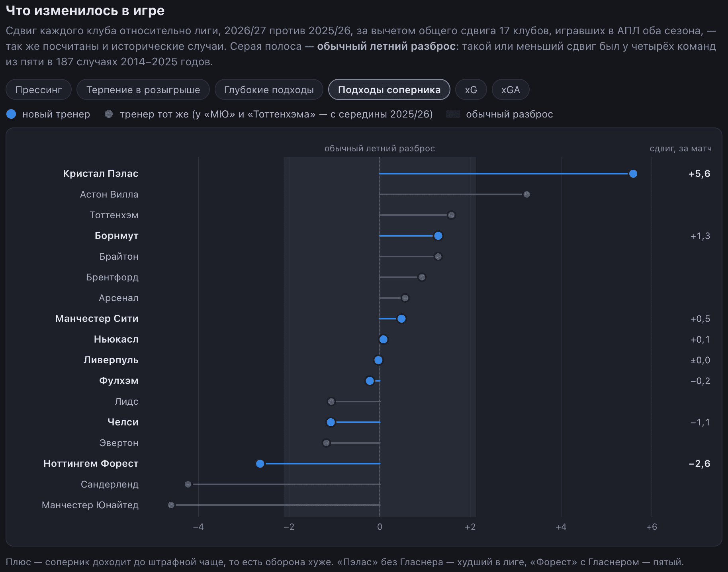This screenshot has width=728, height=572.
Task: Switch to the xG metric tab
Action: (471, 90)
